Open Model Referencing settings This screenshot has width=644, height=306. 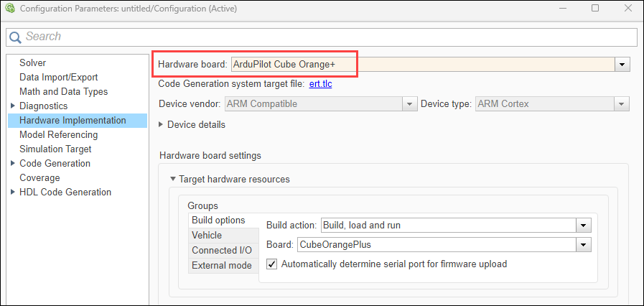[x=58, y=135]
